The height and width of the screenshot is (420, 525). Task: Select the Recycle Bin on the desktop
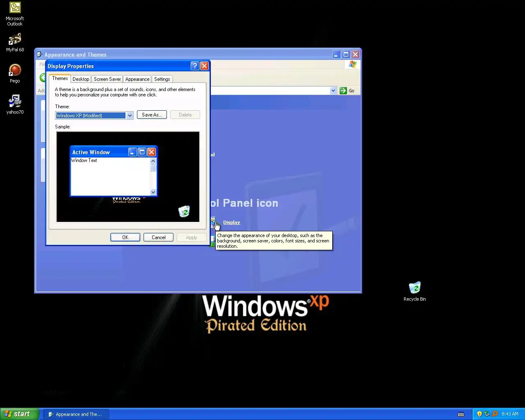(x=415, y=291)
